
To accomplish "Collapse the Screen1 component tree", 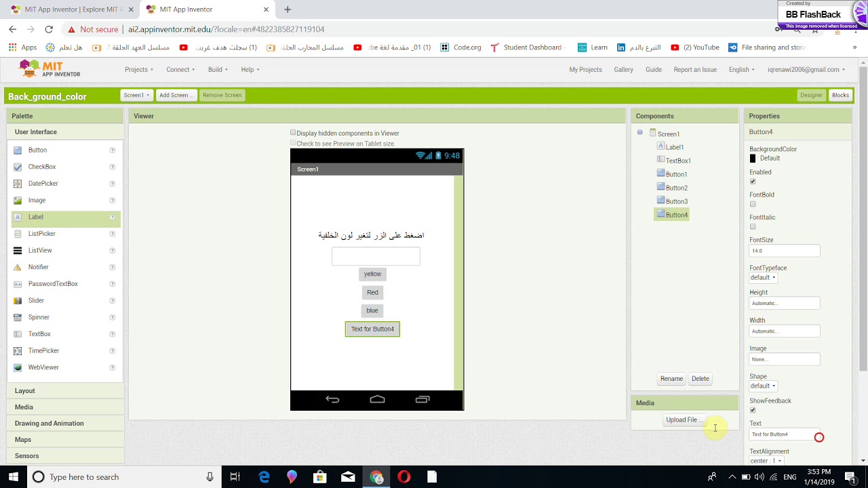I will click(639, 133).
